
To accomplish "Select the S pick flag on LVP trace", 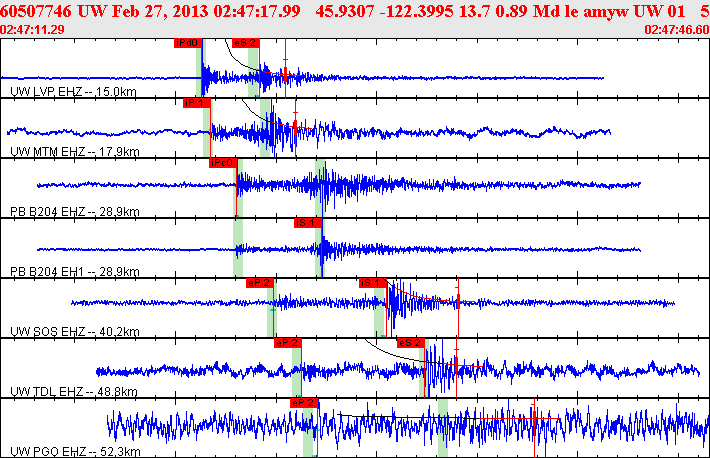I will tap(245, 43).
